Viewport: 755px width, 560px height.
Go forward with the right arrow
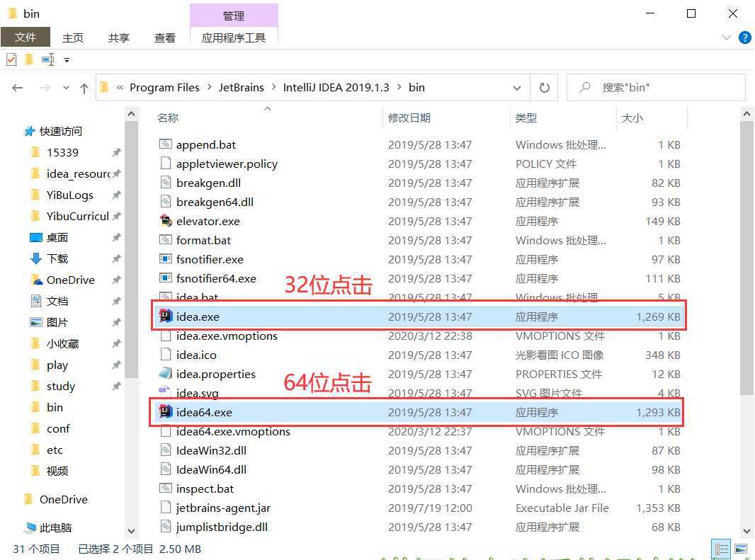pyautogui.click(x=45, y=88)
